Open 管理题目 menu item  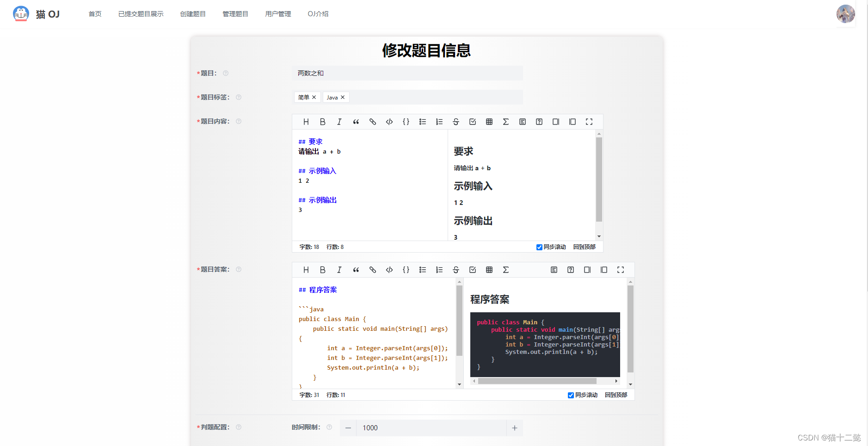click(235, 14)
